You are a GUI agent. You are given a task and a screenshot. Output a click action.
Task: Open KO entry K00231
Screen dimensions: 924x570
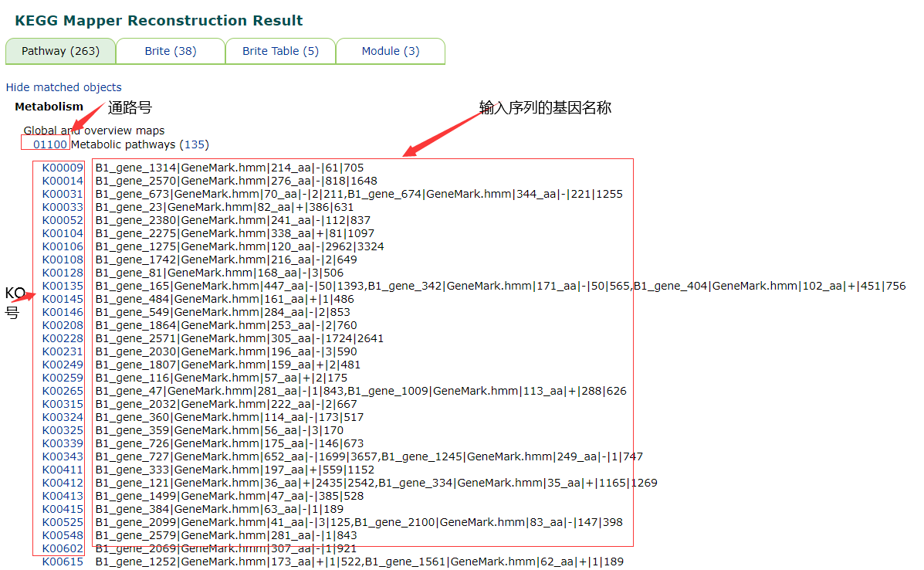(x=63, y=351)
